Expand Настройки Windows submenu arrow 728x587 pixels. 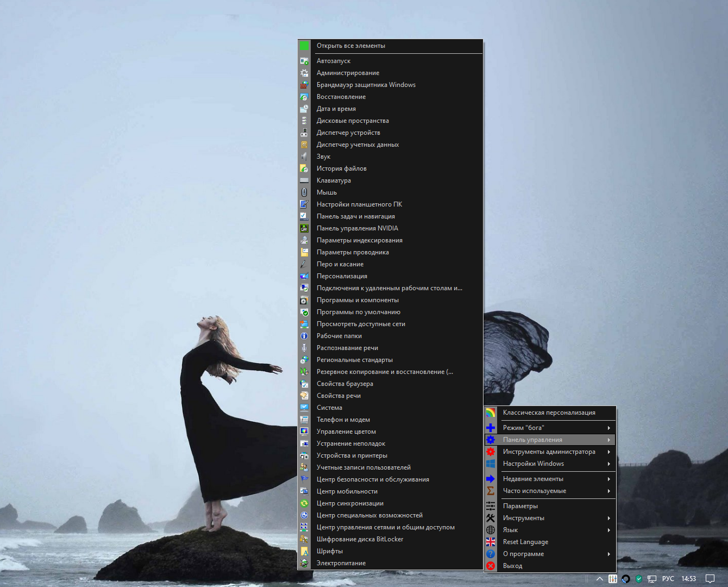pos(609,464)
